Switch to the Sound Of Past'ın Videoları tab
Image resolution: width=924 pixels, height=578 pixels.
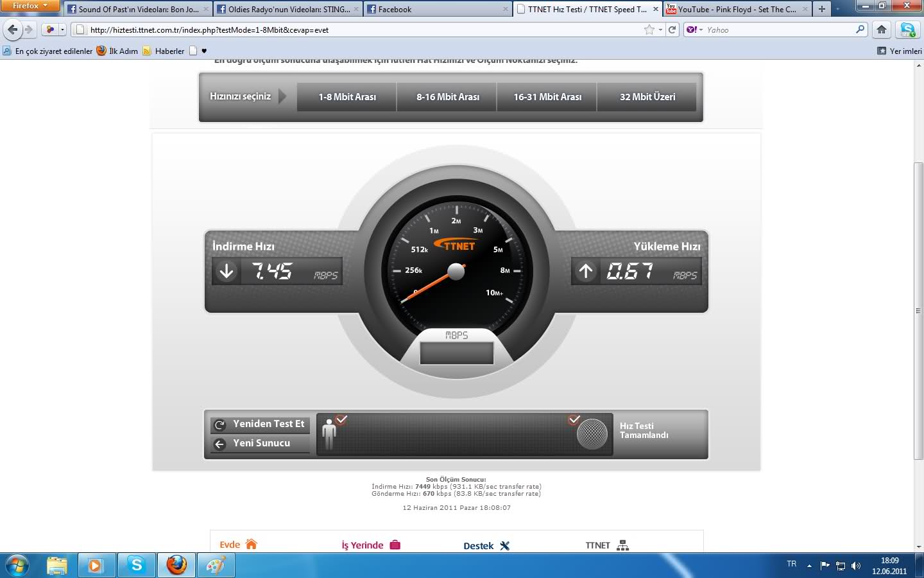pyautogui.click(x=138, y=9)
